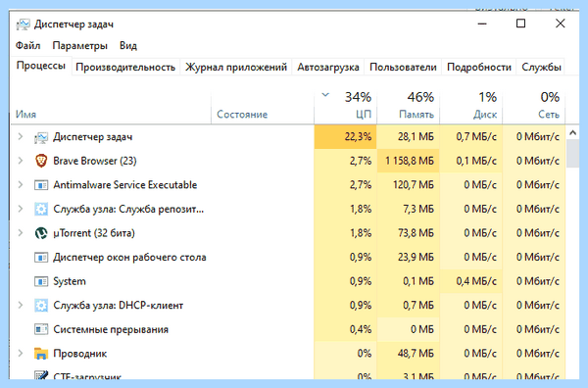Click the Служба репозит... gear icon
This screenshot has height=388, width=588.
pos(41,209)
